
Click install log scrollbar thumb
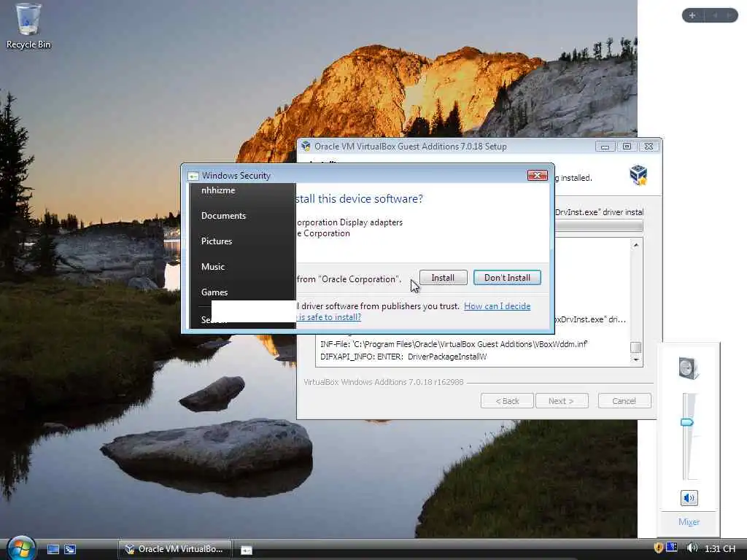point(636,347)
